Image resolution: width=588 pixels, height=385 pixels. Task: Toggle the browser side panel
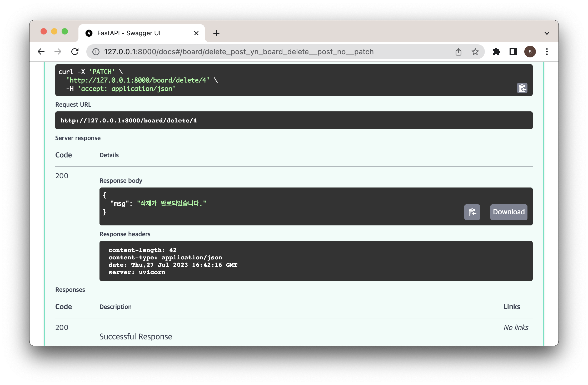pyautogui.click(x=513, y=52)
